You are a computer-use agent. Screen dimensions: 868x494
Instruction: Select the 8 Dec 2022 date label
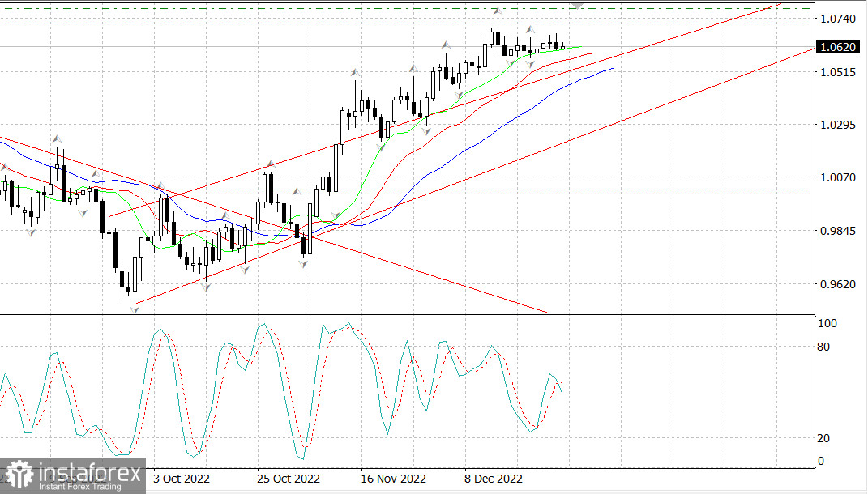(x=494, y=479)
